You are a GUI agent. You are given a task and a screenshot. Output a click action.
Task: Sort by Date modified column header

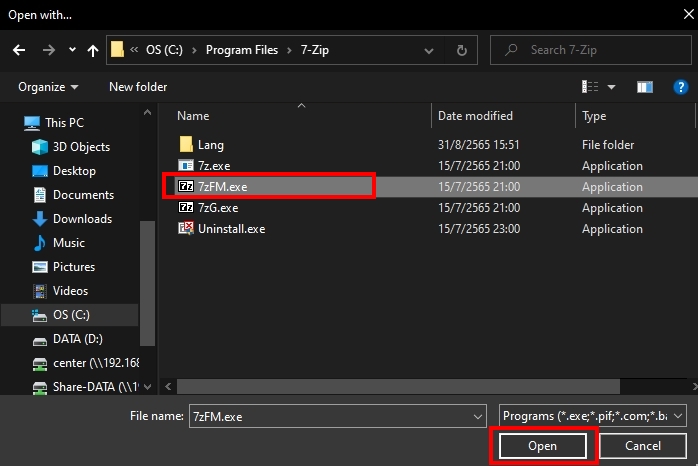pos(475,116)
